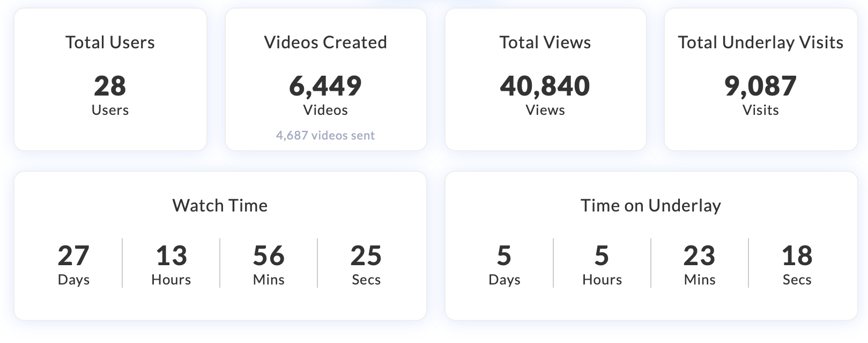Image resolution: width=868 pixels, height=343 pixels.
Task: Click the Total Views heading
Action: (x=545, y=42)
